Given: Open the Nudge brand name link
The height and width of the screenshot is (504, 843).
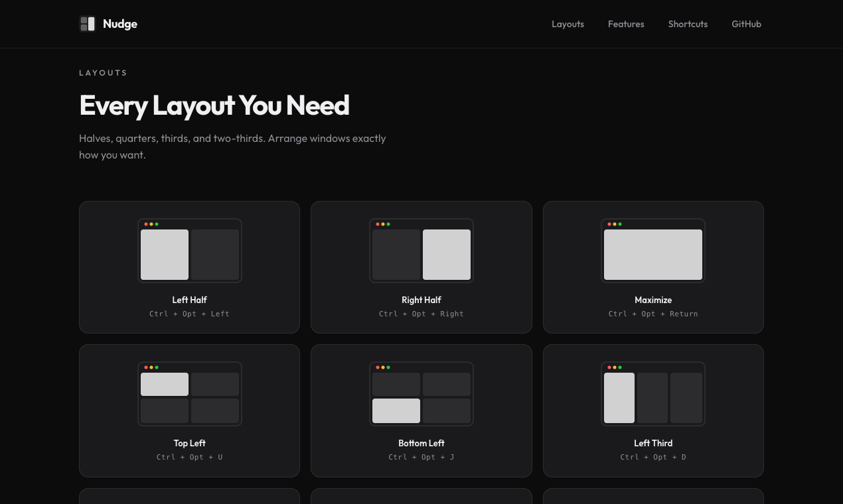Looking at the screenshot, I should [x=120, y=24].
